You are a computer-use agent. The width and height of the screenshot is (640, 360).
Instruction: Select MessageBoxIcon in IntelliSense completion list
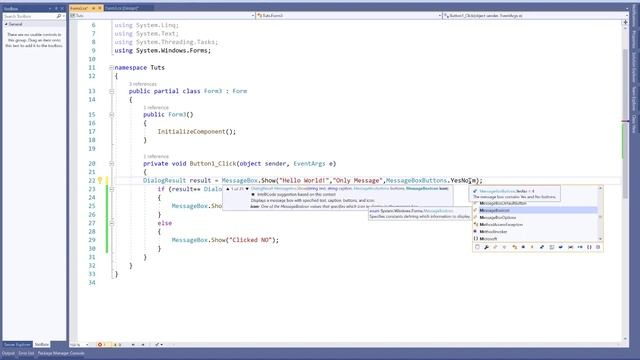[535, 210]
